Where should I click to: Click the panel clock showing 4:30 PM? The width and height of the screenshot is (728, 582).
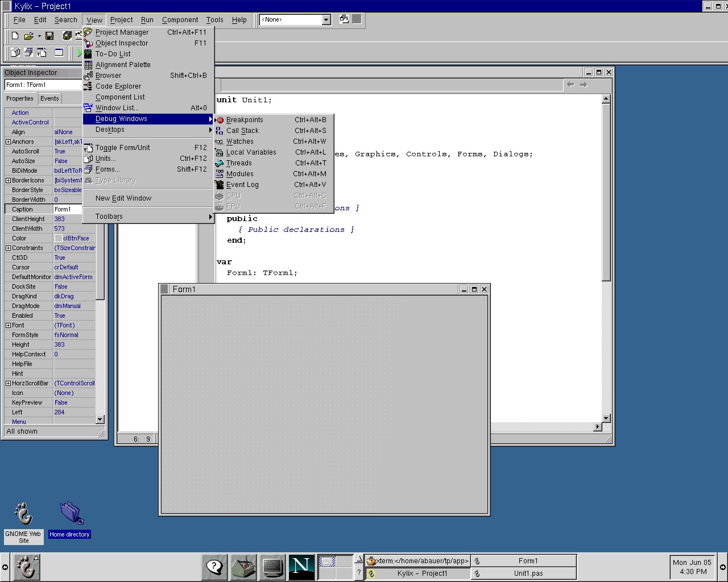click(692, 567)
